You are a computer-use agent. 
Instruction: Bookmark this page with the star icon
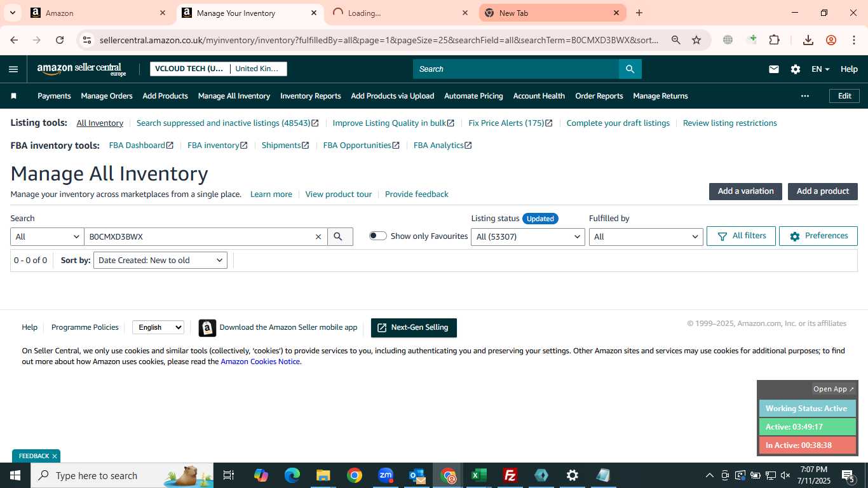pos(696,40)
